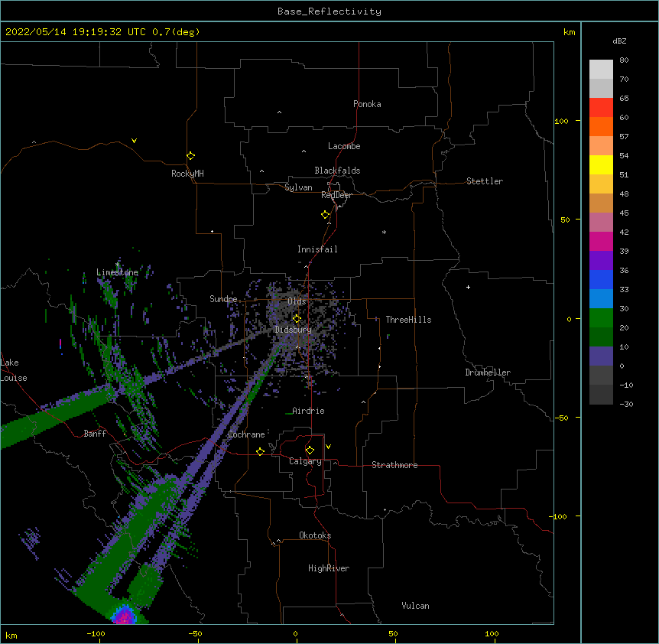Click the yellow marker above Calgary label
659x644 pixels.
coord(310,450)
